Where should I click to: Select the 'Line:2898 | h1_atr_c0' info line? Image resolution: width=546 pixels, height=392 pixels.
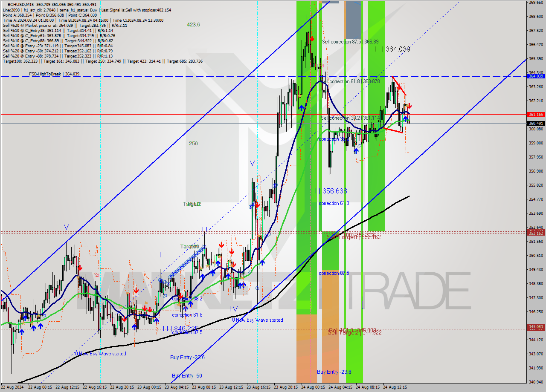click(87, 10)
